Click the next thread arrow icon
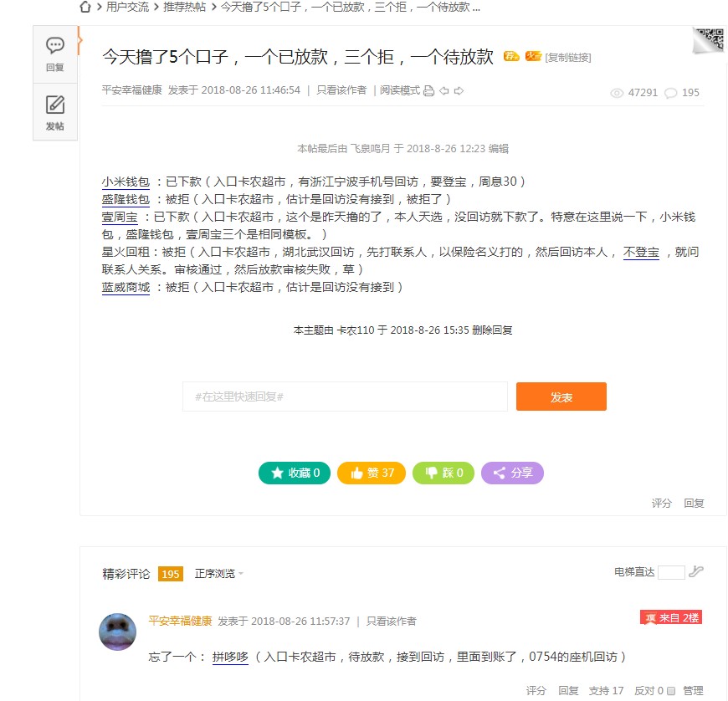728x701 pixels. click(x=459, y=91)
